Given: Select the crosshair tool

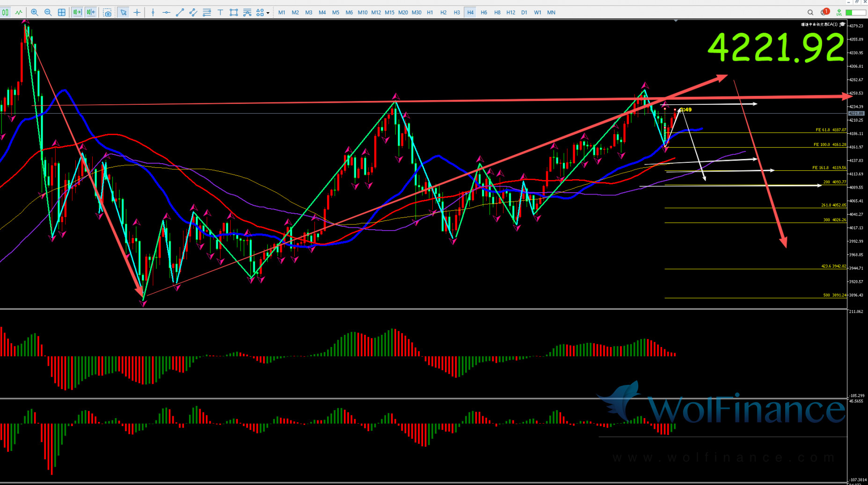Looking at the screenshot, I should pos(137,13).
